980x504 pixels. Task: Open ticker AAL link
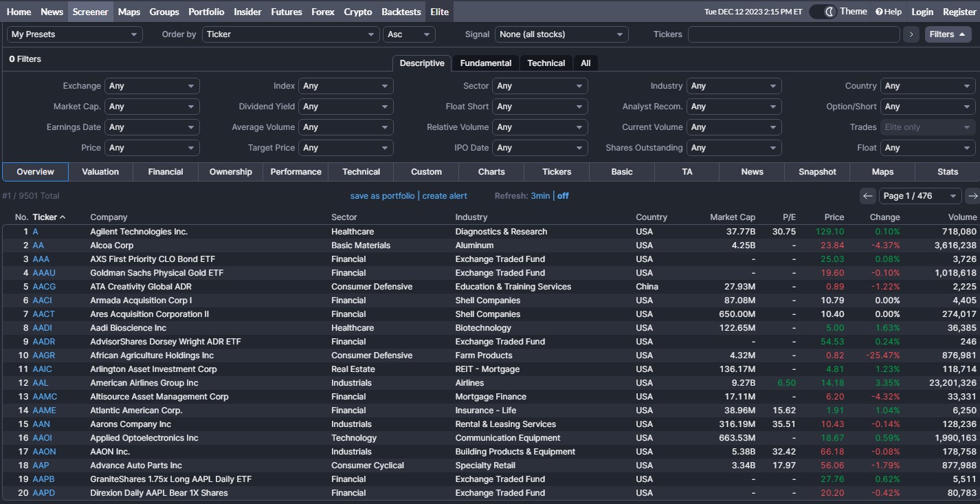[41, 383]
